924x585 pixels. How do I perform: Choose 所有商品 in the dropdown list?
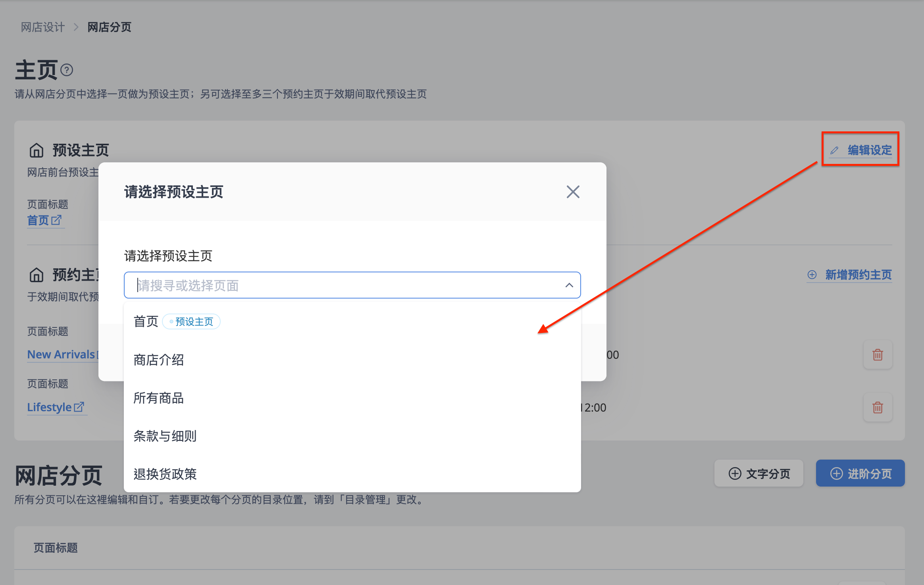(x=352, y=398)
